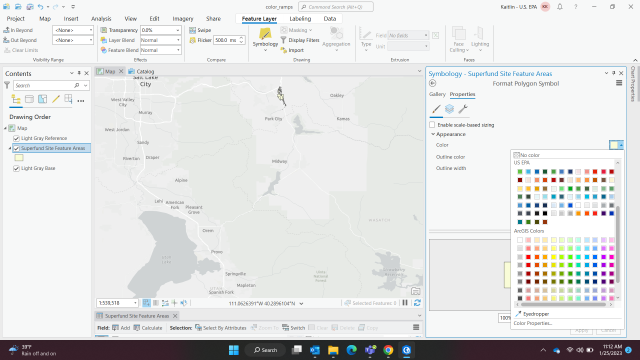The height and width of the screenshot is (360, 640).
Task: Click the current fill color swatch
Action: click(614, 145)
